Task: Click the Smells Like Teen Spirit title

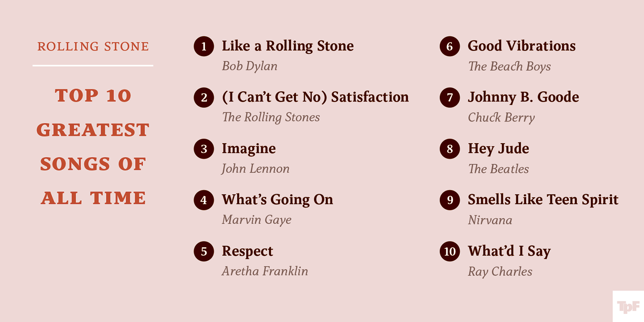Action: click(x=543, y=200)
